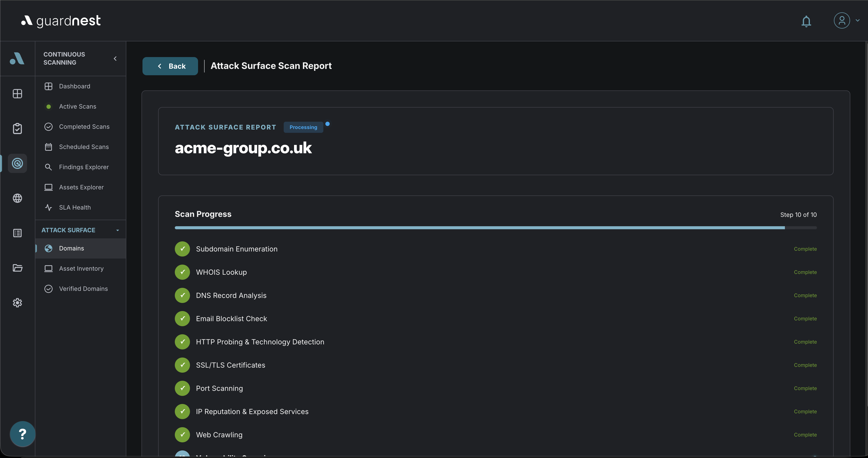868x458 pixels.
Task: Click the WHOIS Lookup check icon
Action: [x=182, y=272]
